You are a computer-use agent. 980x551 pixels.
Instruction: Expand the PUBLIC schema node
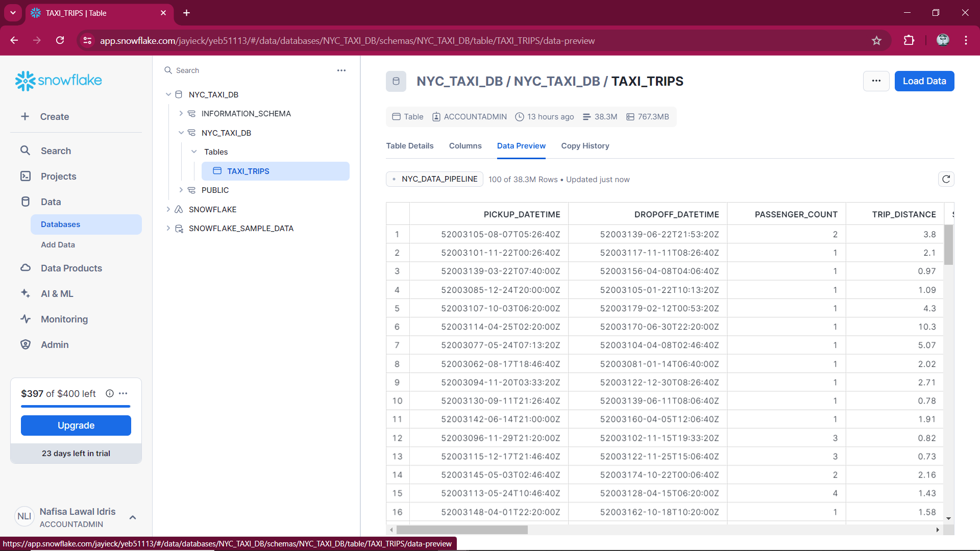point(181,190)
